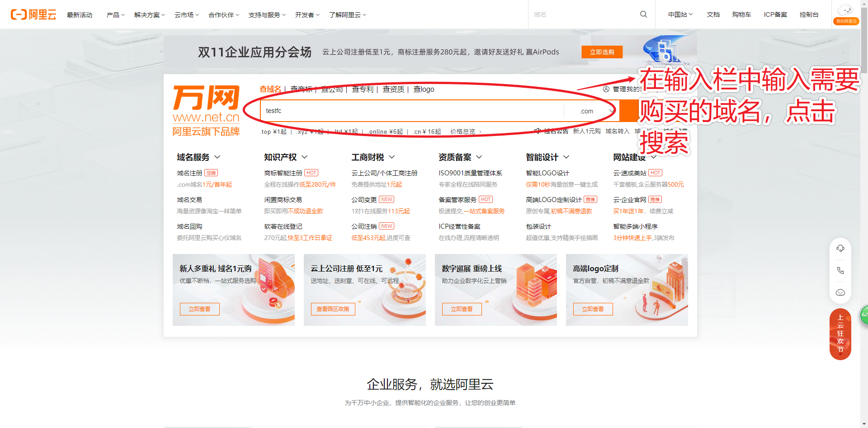
Task: Open the 中国站 region dropdown
Action: click(x=680, y=14)
